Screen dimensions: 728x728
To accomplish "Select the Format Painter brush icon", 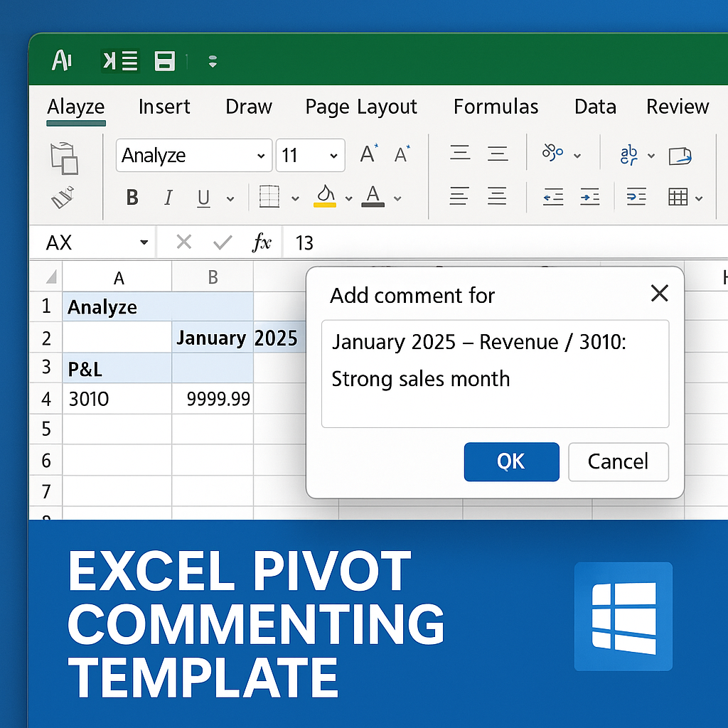I will point(63,198).
